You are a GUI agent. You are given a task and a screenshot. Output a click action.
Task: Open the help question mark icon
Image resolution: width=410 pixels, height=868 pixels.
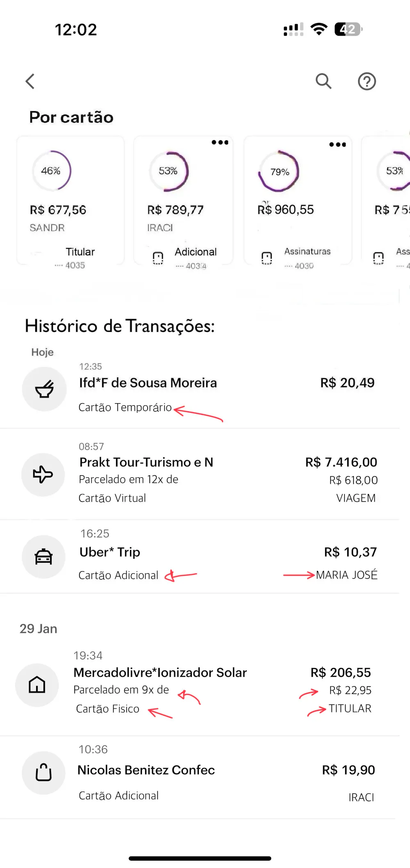[367, 81]
